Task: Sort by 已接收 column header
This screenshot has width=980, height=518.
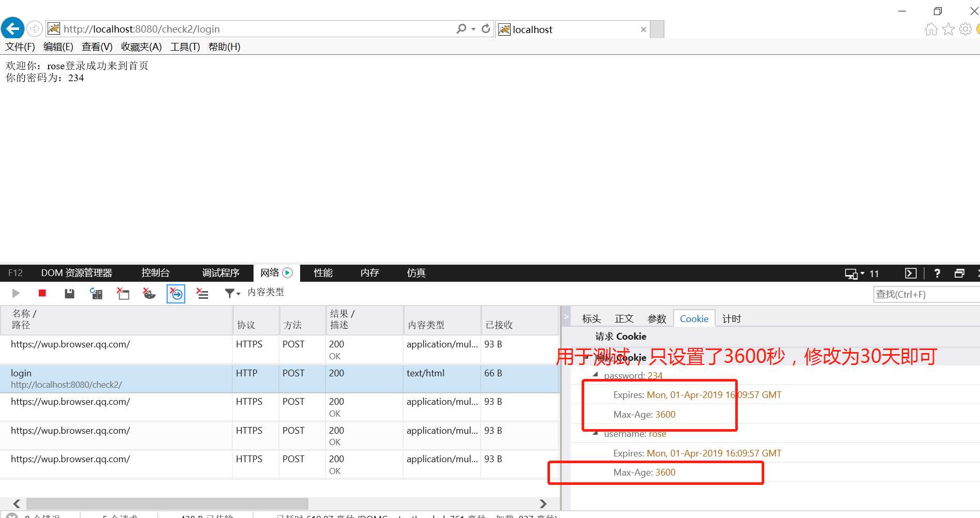Action: pyautogui.click(x=520, y=319)
